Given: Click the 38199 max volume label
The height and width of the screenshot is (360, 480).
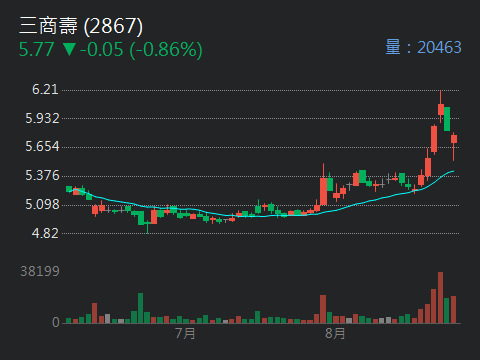Looking at the screenshot, I should click(40, 271).
